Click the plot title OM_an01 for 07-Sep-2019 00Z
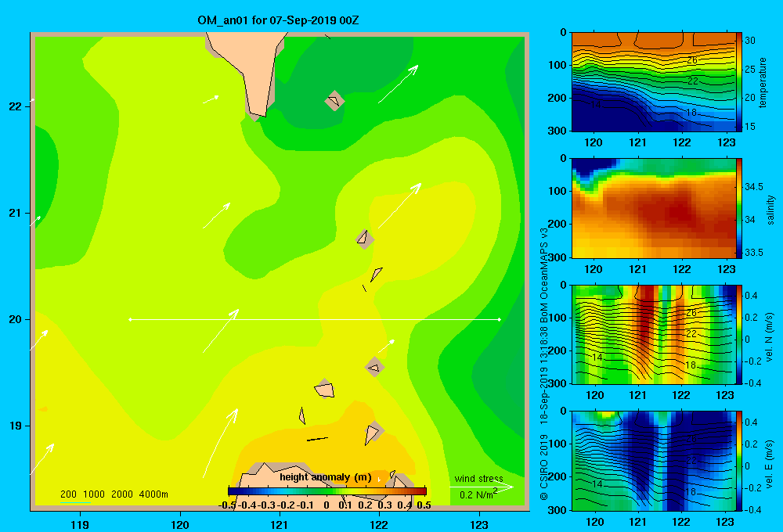783x532 pixels. (278, 20)
